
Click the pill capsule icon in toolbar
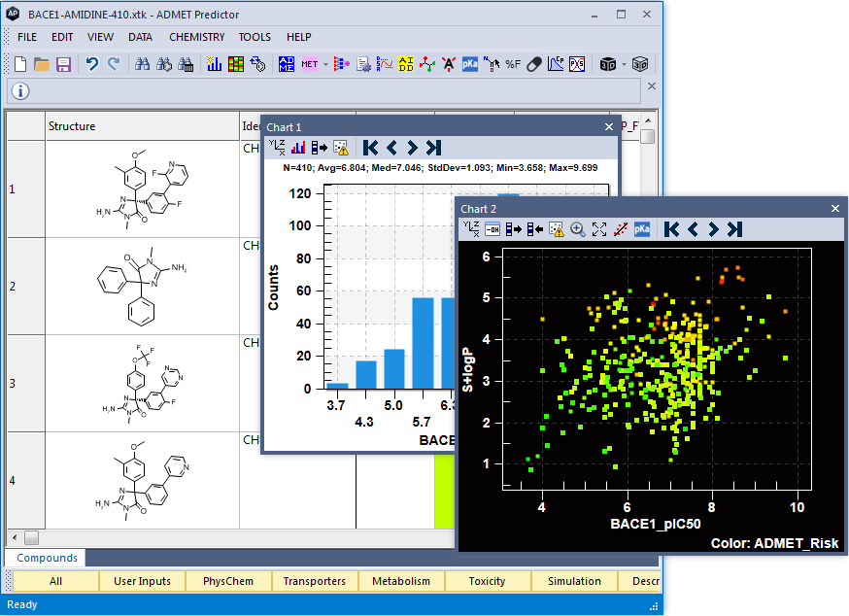pos(534,64)
